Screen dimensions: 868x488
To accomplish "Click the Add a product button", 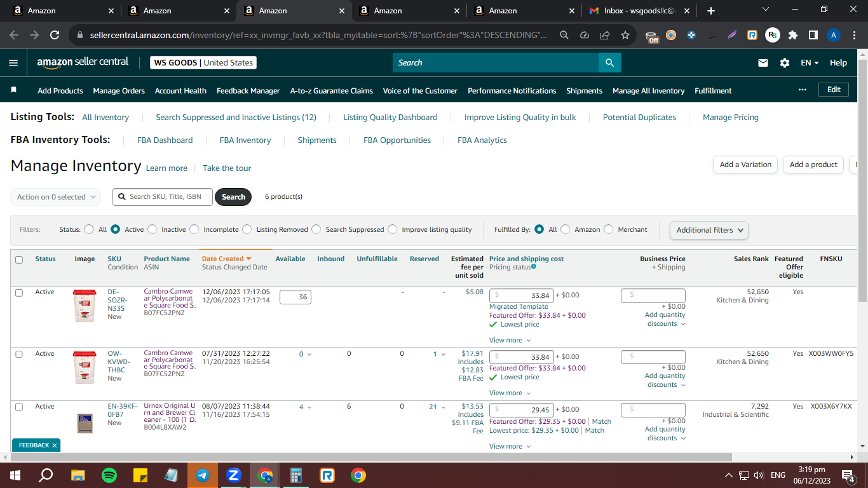I will pyautogui.click(x=813, y=165).
